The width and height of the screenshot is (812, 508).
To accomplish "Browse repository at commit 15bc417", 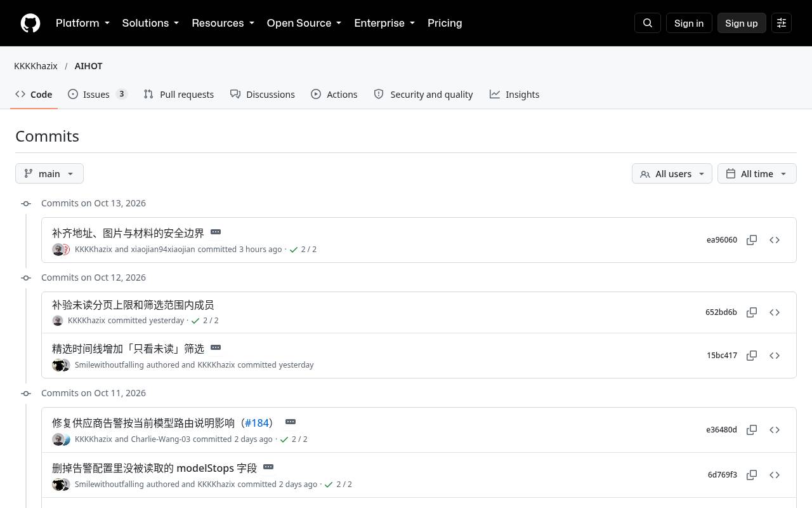I will coord(775,356).
